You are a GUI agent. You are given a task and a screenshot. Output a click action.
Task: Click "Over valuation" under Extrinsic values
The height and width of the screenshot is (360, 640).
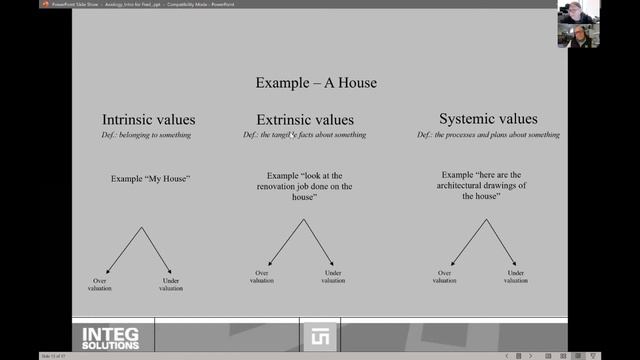point(262,277)
